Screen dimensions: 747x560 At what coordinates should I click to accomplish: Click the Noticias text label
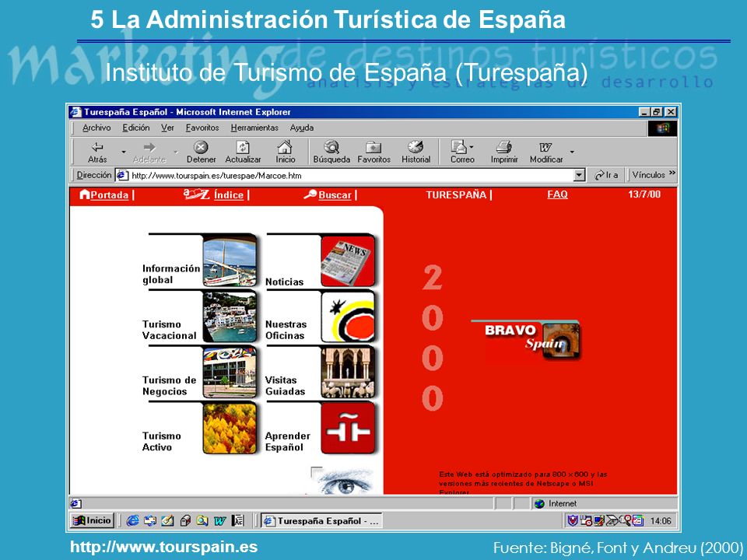click(285, 282)
